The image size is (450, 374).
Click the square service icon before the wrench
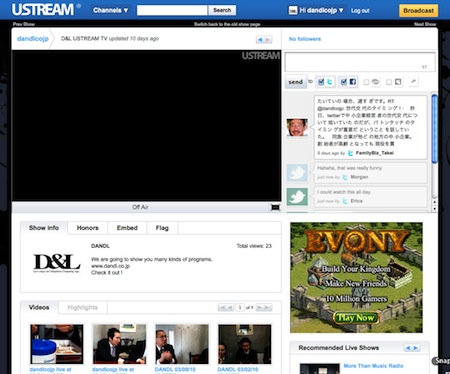[398, 82]
